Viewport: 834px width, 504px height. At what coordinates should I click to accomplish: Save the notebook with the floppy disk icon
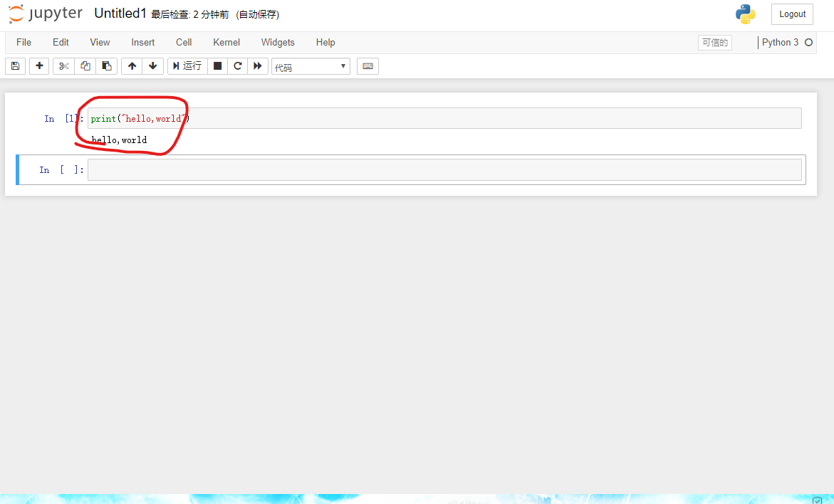click(x=16, y=66)
